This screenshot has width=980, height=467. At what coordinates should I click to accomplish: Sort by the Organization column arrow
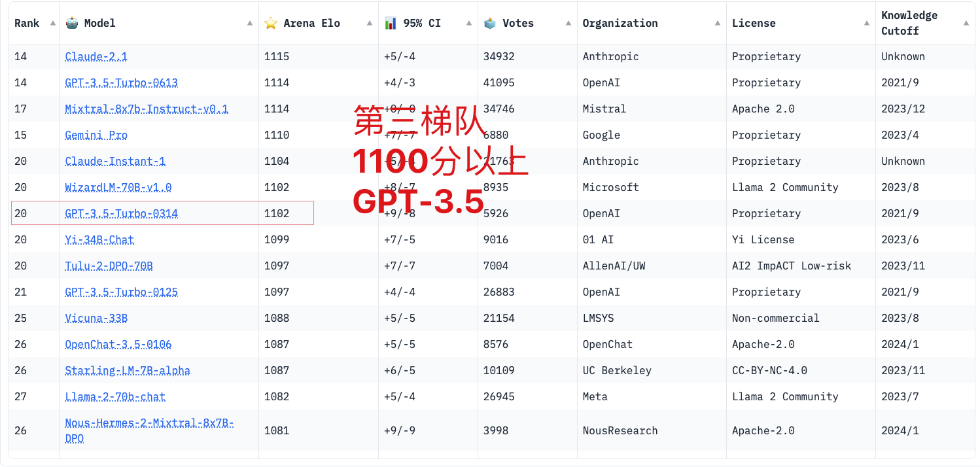coord(717,23)
